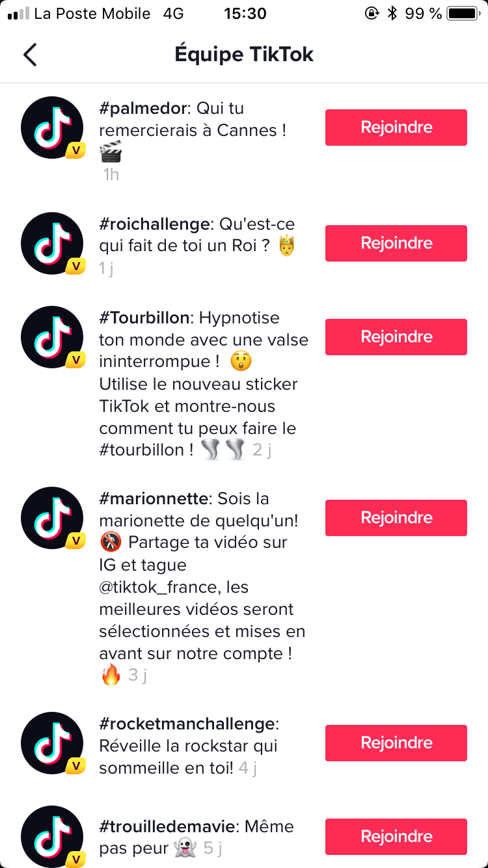Open the #rocketmanchallenge hashtag link
This screenshot has height=868, width=488.
(187, 724)
